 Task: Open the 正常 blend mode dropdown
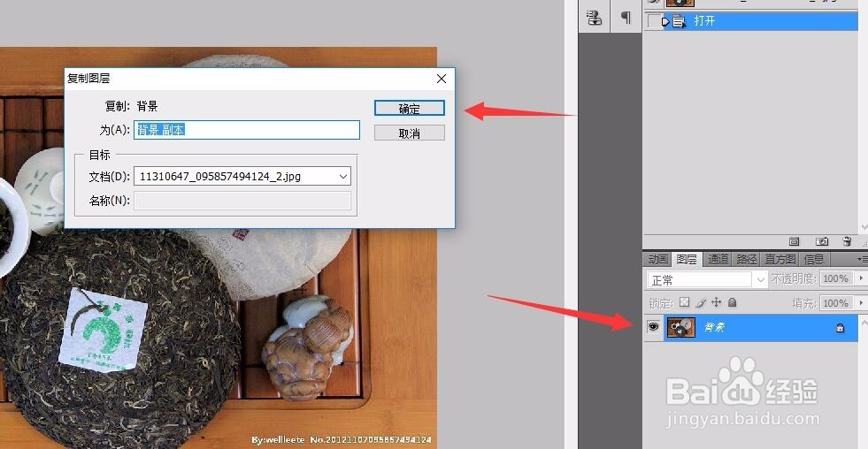point(760,280)
